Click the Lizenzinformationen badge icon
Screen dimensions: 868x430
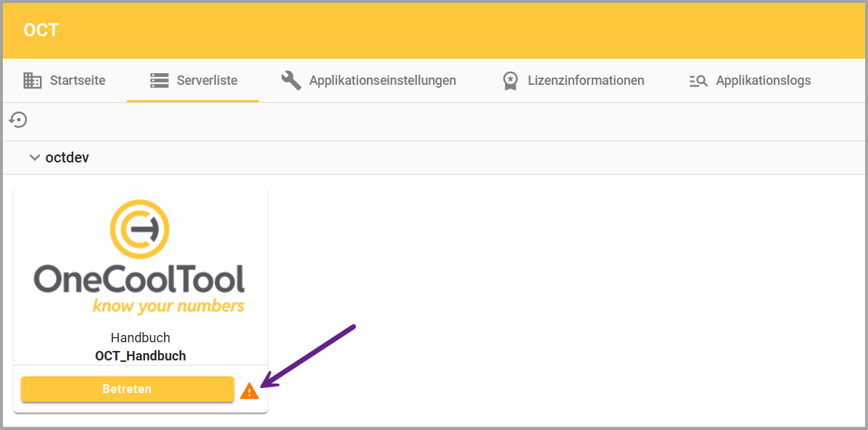coord(510,80)
